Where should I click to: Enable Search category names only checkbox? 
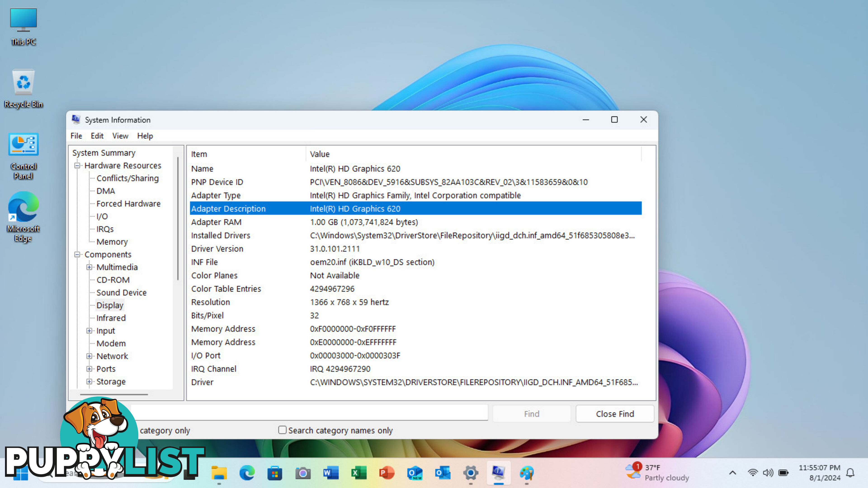tap(281, 430)
